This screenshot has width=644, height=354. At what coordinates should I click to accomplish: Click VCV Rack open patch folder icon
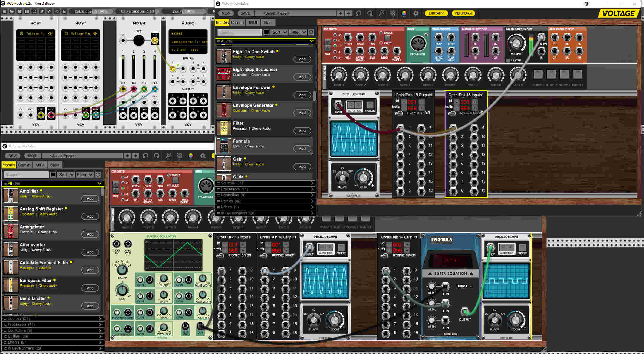[x=12, y=11]
